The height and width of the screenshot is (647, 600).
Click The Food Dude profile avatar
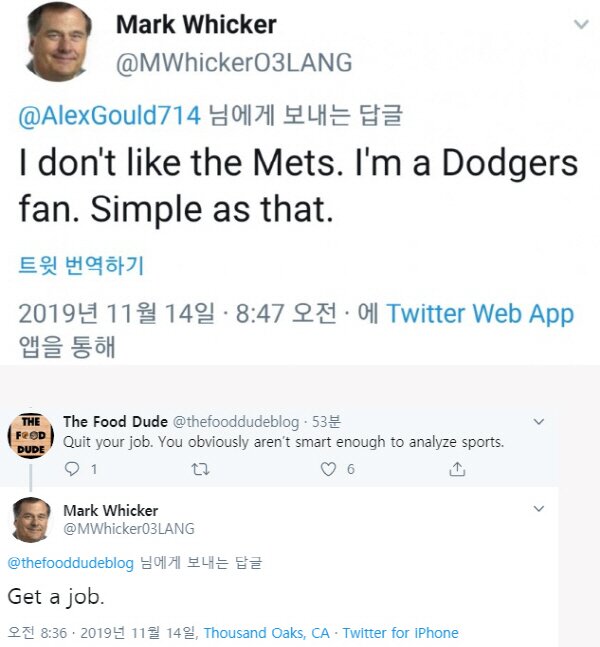(30, 437)
